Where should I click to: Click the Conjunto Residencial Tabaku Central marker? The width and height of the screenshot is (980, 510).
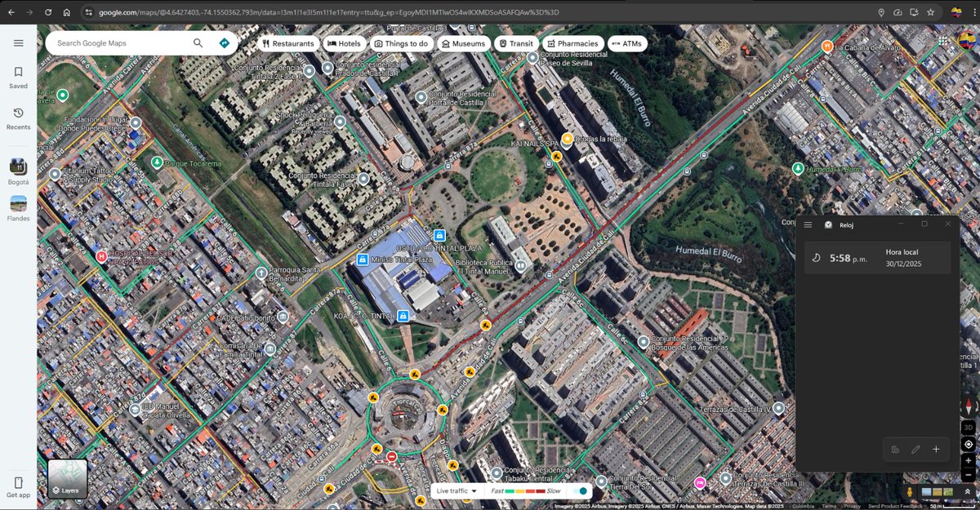(496, 472)
